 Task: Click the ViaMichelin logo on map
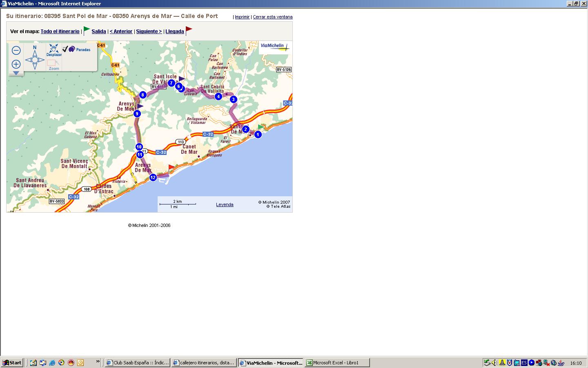(275, 47)
